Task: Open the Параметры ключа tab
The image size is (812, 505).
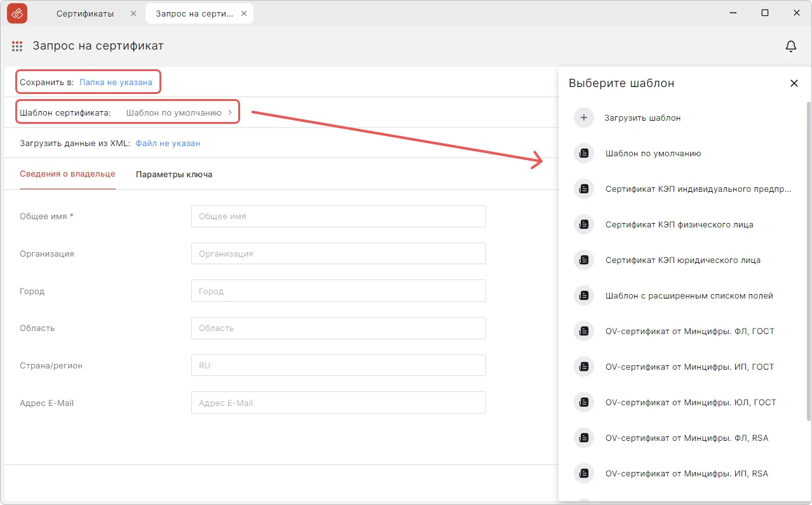Action: click(173, 174)
